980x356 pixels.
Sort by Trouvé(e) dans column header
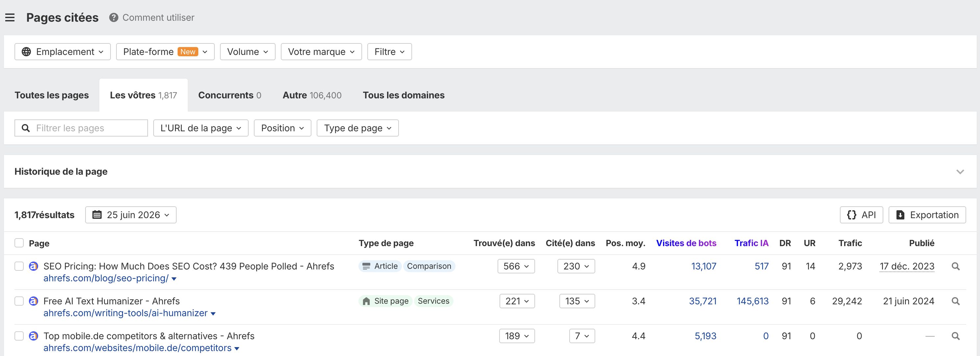504,243
